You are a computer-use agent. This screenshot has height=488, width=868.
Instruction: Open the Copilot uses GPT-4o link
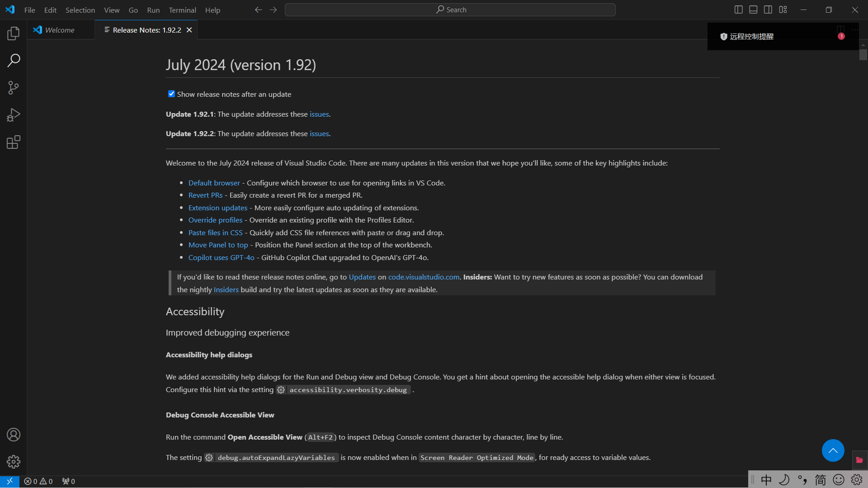pos(222,257)
